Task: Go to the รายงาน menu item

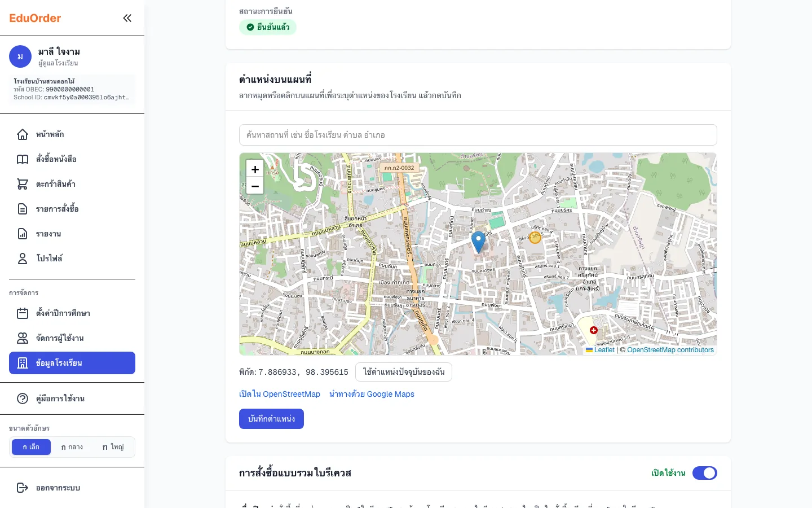Action: (x=72, y=234)
